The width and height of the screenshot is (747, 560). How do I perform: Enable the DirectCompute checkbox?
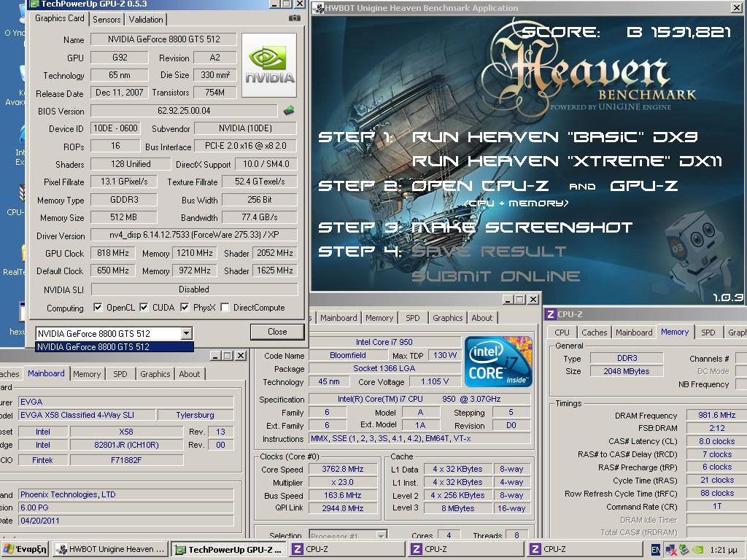pyautogui.click(x=225, y=308)
